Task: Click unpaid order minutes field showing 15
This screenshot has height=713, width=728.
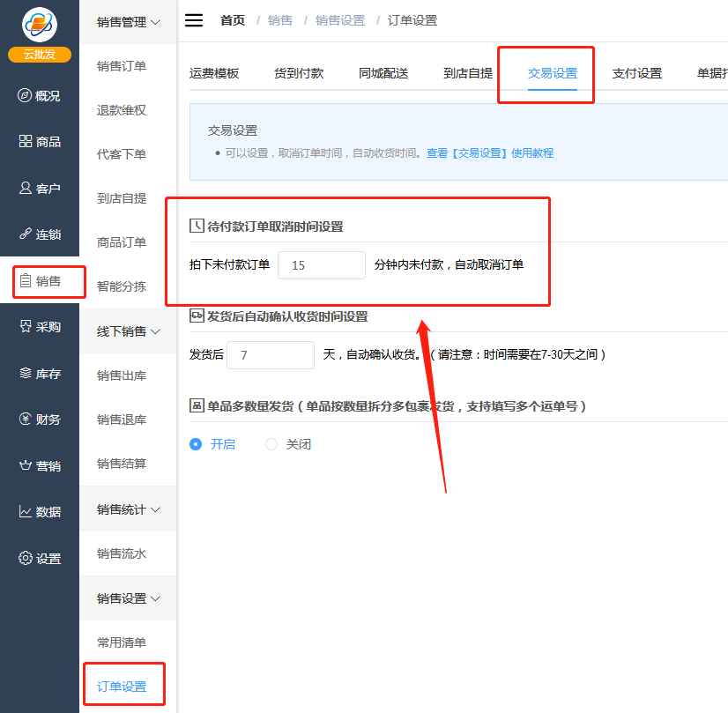Action: click(322, 265)
